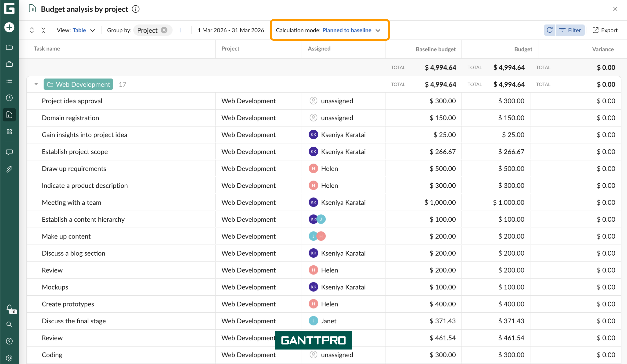Open the projects folder icon in sidebar

[x=9, y=47]
